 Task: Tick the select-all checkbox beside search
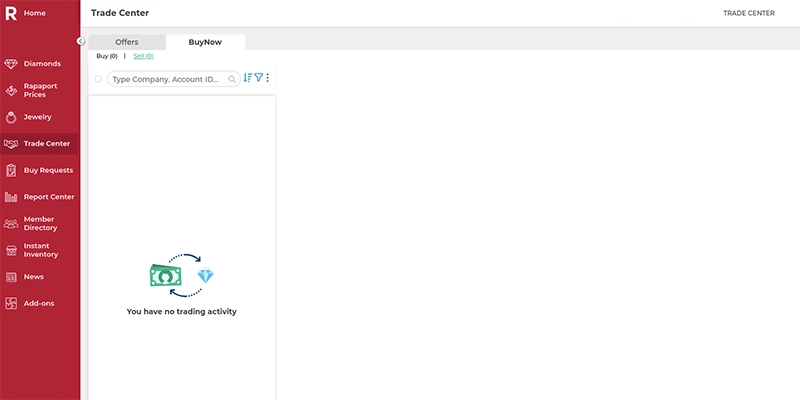pyautogui.click(x=98, y=78)
